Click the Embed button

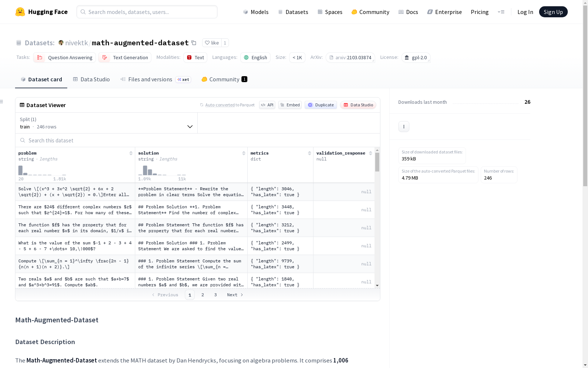(290, 105)
